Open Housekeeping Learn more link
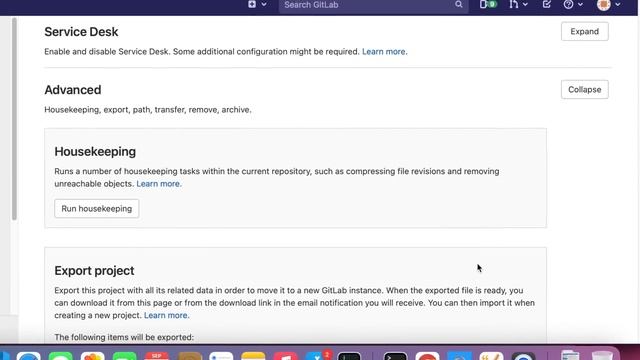640x360 pixels. click(x=159, y=184)
